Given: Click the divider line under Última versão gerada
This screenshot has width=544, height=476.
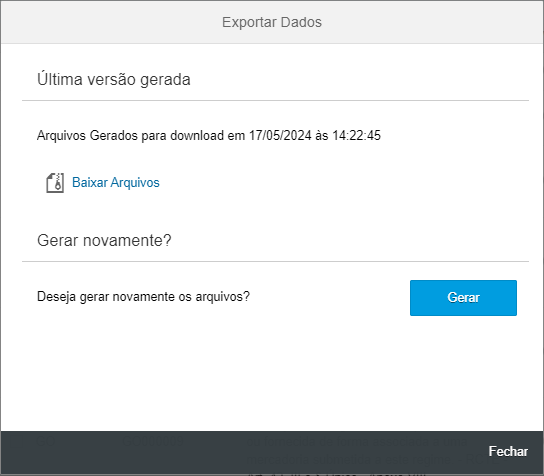Looking at the screenshot, I should pos(275,101).
